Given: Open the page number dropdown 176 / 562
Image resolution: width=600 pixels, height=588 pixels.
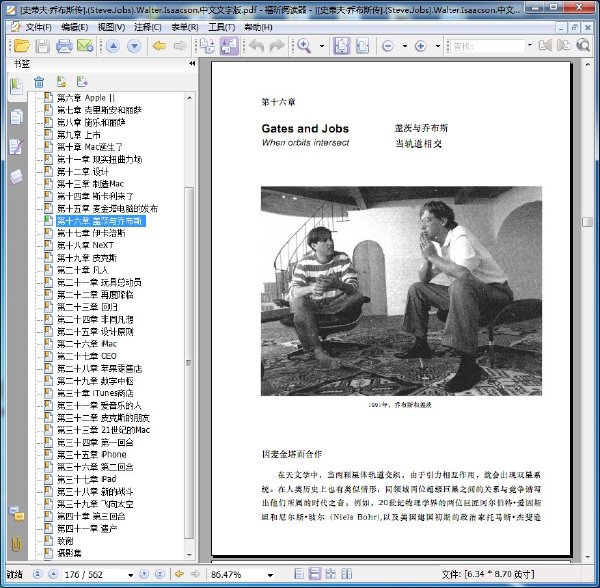Looking at the screenshot, I should (130, 575).
